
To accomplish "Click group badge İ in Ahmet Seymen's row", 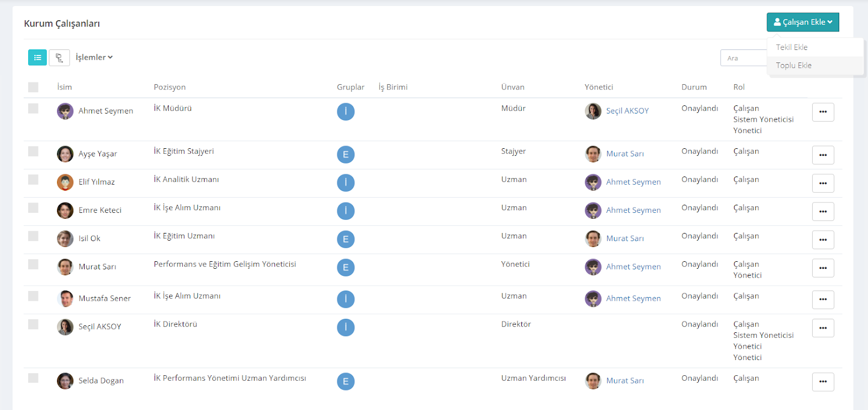I will coord(346,112).
